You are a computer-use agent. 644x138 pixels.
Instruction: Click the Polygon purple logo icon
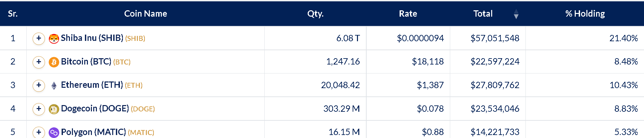pyautogui.click(x=54, y=133)
